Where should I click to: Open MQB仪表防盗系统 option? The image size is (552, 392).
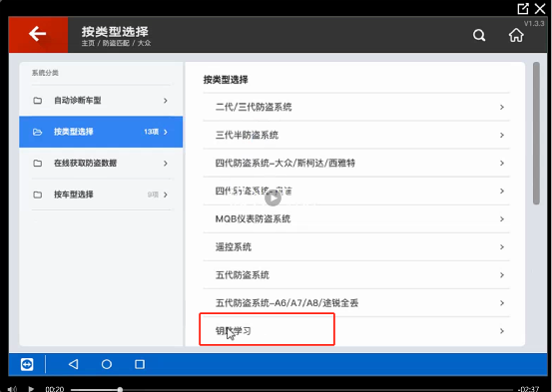pyautogui.click(x=356, y=218)
